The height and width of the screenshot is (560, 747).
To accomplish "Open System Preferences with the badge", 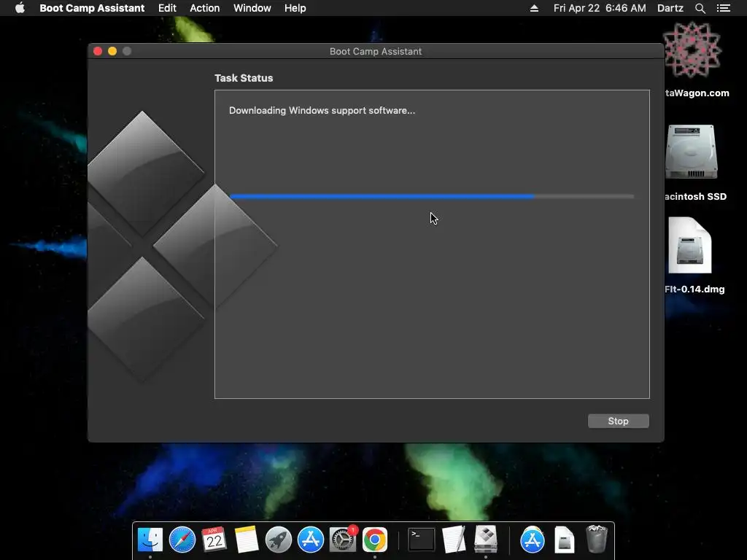I will [x=343, y=540].
